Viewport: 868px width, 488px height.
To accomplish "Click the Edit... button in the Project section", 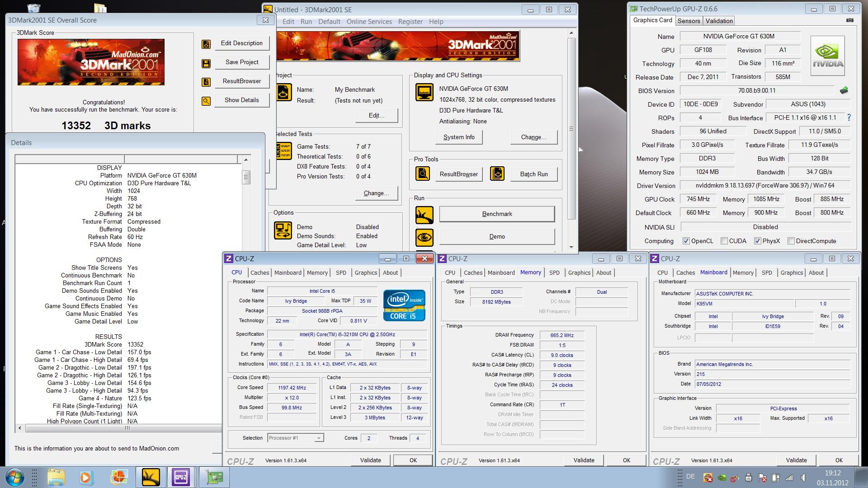I will (x=377, y=116).
